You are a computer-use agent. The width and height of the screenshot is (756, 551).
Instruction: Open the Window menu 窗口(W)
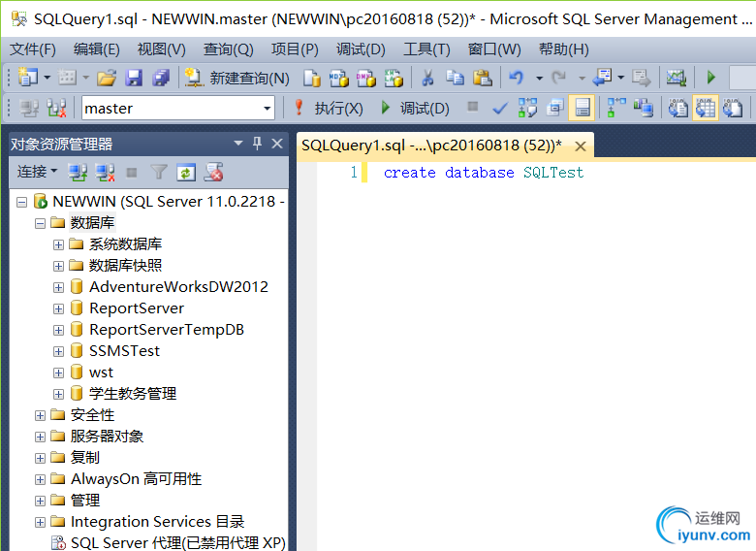pos(494,49)
